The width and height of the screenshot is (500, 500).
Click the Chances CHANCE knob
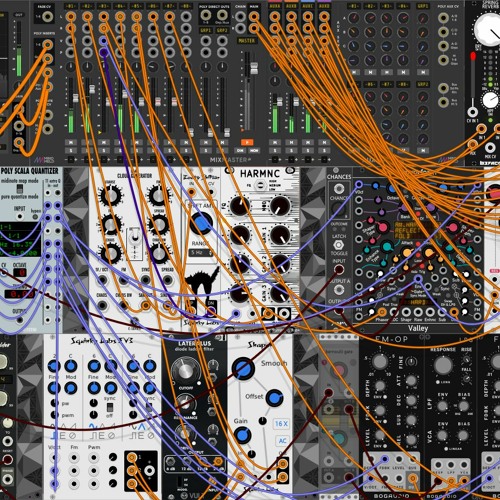[x=338, y=209]
